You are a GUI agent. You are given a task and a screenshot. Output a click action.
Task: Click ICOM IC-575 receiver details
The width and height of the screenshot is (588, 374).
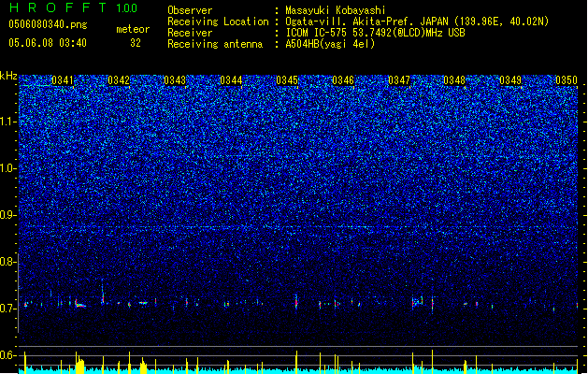click(x=375, y=33)
